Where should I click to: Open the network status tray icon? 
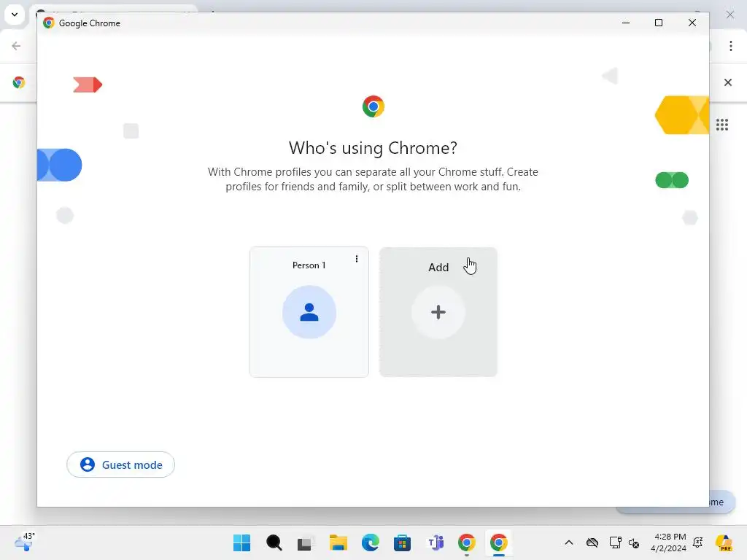615,542
